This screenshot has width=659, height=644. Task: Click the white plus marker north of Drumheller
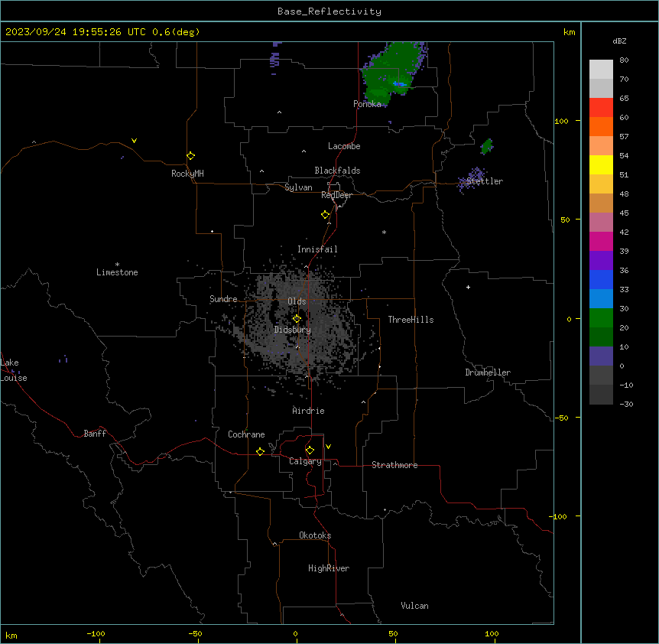coord(468,287)
